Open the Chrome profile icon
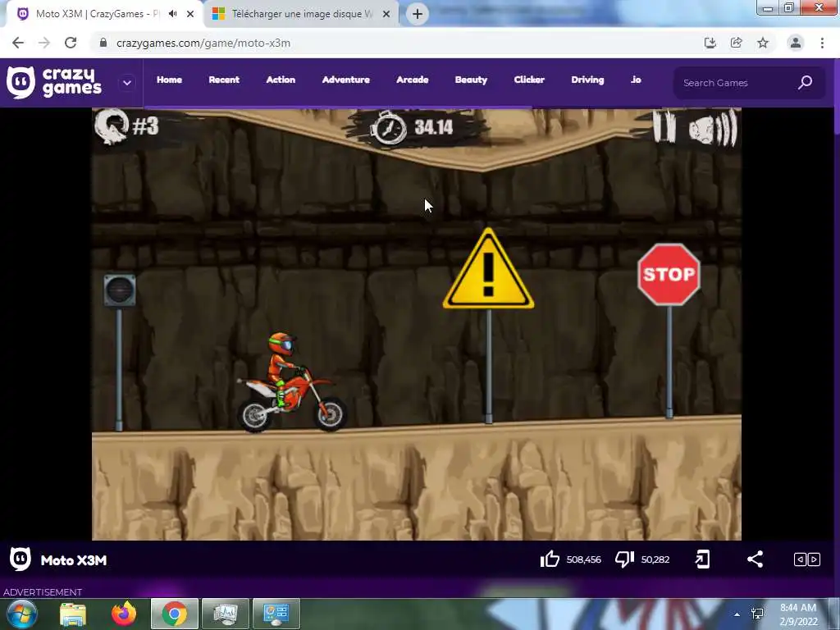 796,43
